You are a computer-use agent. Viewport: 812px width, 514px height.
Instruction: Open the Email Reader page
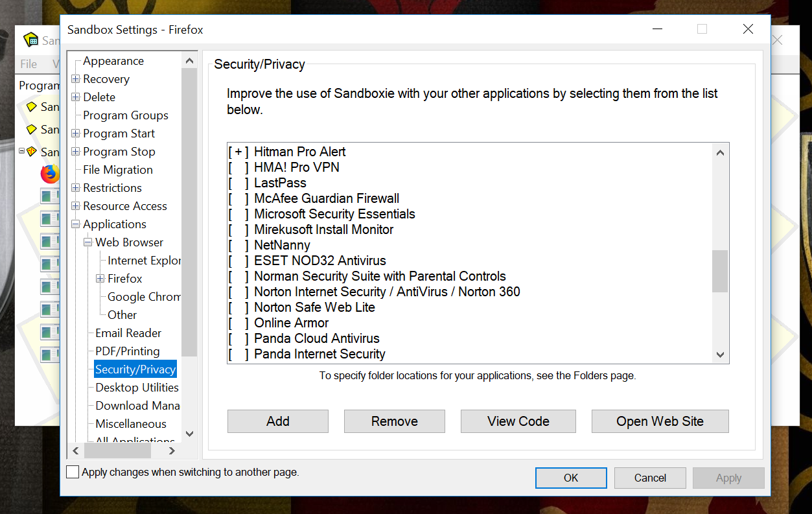click(128, 333)
